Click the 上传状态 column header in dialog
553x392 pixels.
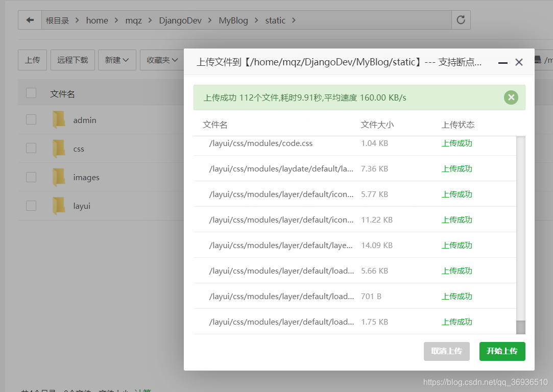coord(458,125)
